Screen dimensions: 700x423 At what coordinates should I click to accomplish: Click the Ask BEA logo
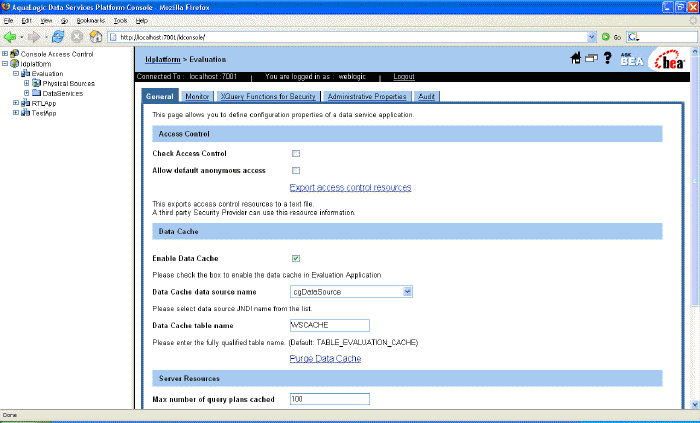pyautogui.click(x=632, y=59)
